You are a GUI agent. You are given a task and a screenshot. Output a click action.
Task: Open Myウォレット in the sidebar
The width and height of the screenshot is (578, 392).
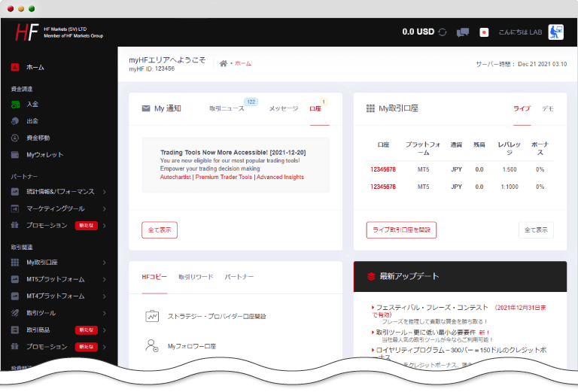pos(44,155)
